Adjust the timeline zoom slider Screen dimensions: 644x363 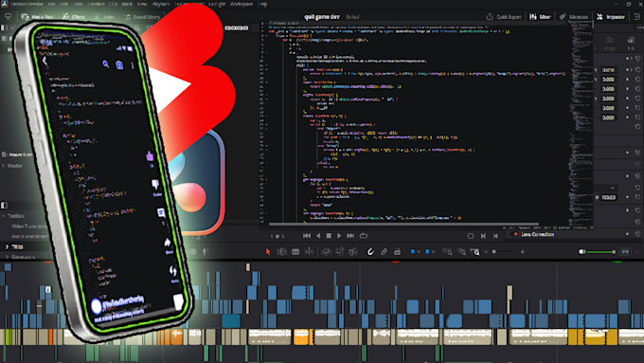click(x=505, y=251)
